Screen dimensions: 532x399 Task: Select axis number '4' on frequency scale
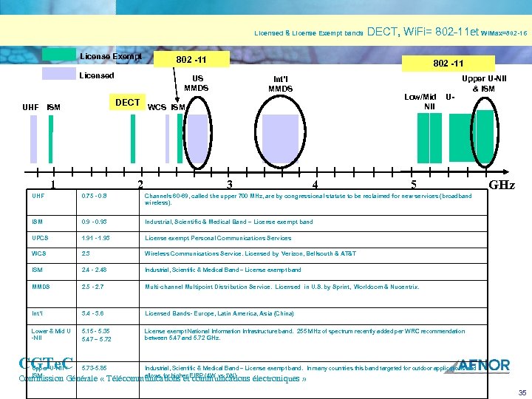[x=316, y=185]
